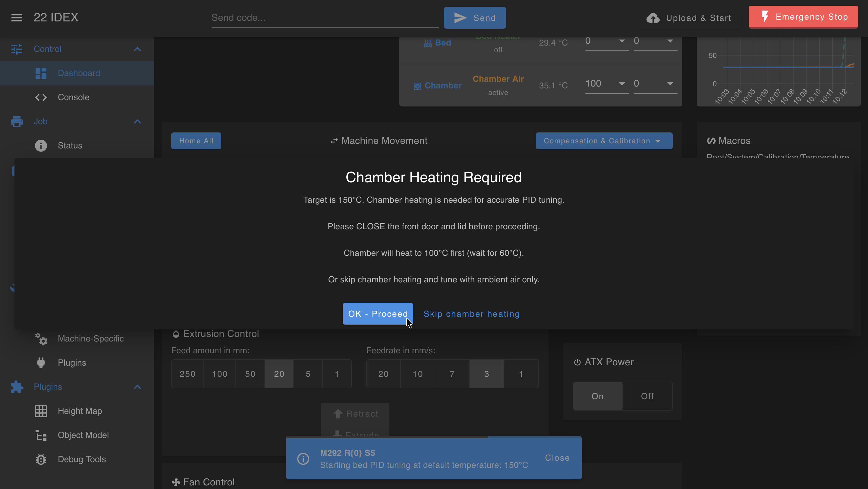Click Skip chamber heating
868x489 pixels.
pos(471,314)
